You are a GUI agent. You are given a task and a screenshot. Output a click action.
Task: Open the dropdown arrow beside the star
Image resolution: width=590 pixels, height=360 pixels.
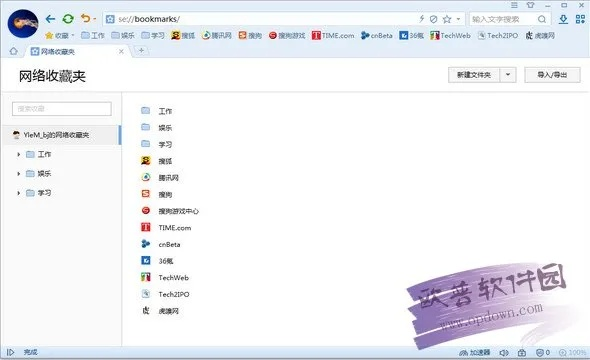click(458, 19)
